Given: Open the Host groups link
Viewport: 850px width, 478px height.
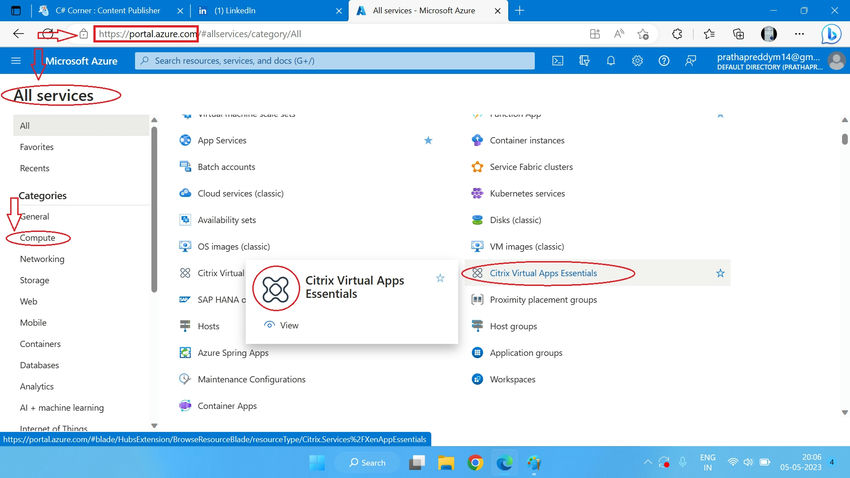Looking at the screenshot, I should click(513, 326).
